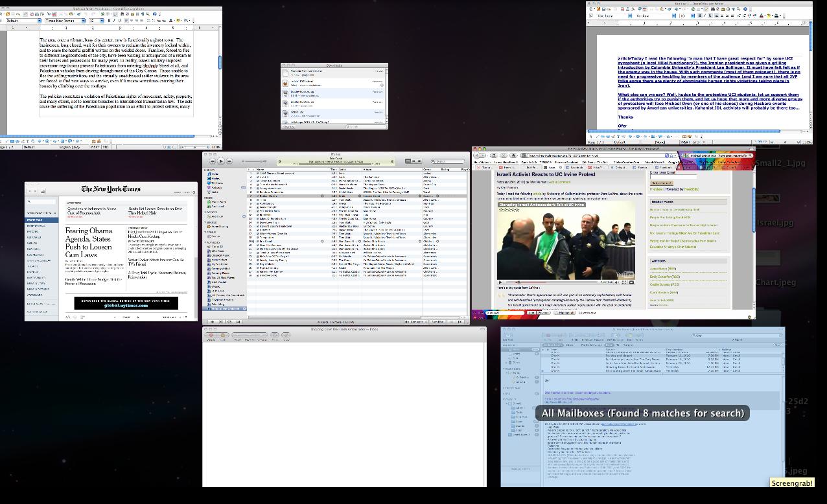Uncheck track 28 checkbox in iTunes
This screenshot has width=827, height=504.
[x=257, y=275]
